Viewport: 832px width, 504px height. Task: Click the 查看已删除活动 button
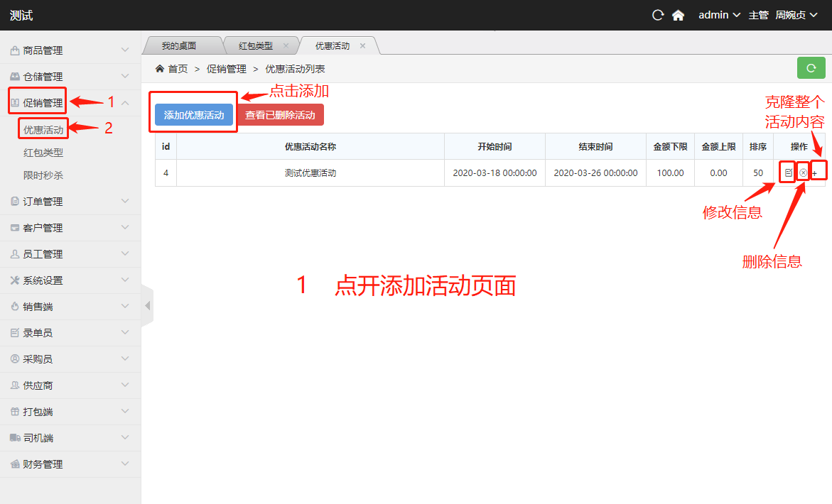click(x=280, y=115)
